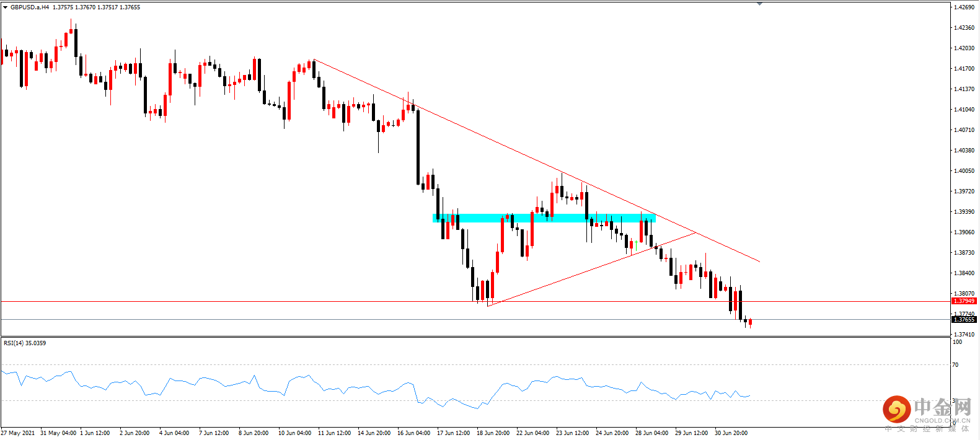Click the 1.39060 price axis label

(x=964, y=232)
